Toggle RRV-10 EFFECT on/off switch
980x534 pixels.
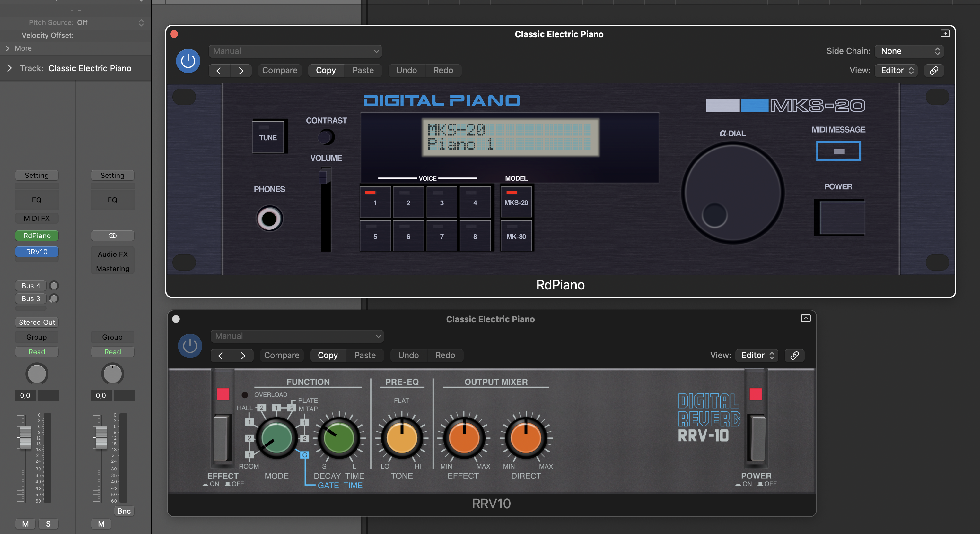[222, 437]
